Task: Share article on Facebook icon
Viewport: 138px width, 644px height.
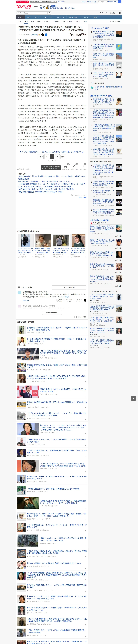Action: 46,35
